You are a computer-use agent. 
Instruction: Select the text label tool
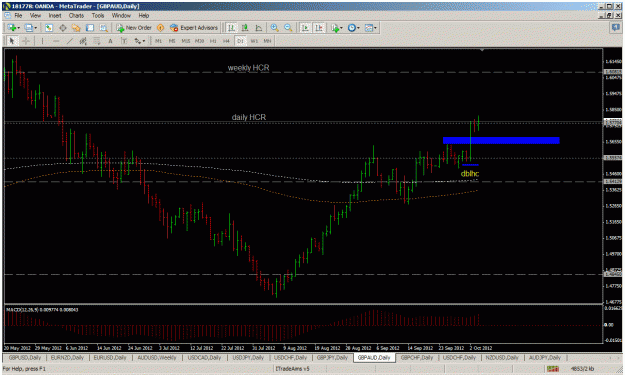124,41
